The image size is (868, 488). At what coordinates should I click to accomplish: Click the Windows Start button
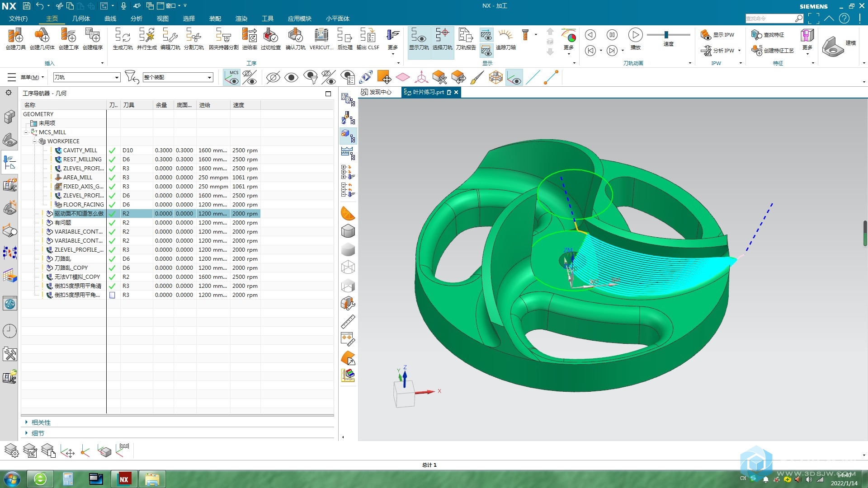coord(12,479)
